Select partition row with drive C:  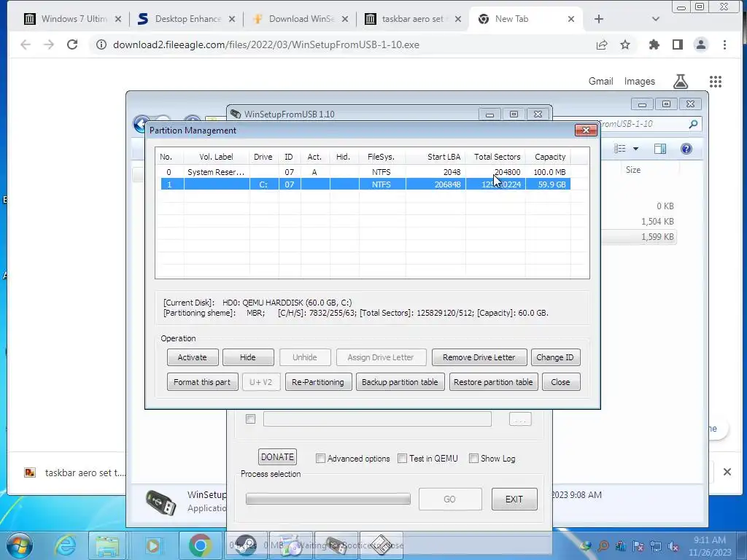[365, 184]
